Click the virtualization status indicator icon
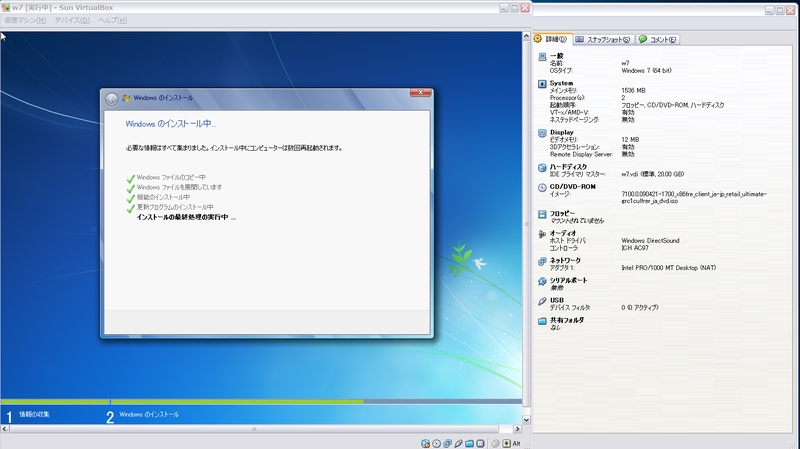800x449 pixels. pos(480,443)
